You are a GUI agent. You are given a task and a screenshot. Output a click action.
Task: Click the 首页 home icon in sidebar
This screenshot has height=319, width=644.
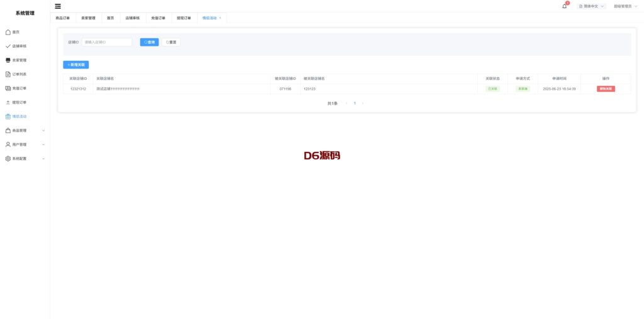point(8,32)
